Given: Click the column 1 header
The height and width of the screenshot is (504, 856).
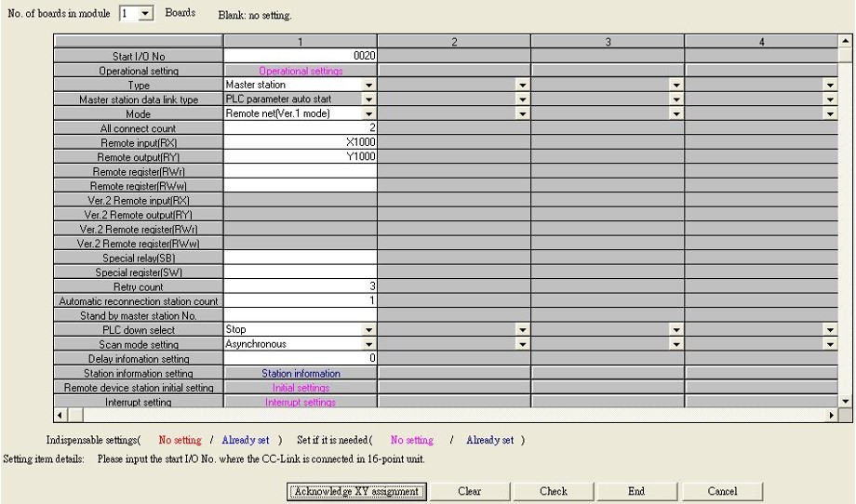Looking at the screenshot, I should pos(301,42).
